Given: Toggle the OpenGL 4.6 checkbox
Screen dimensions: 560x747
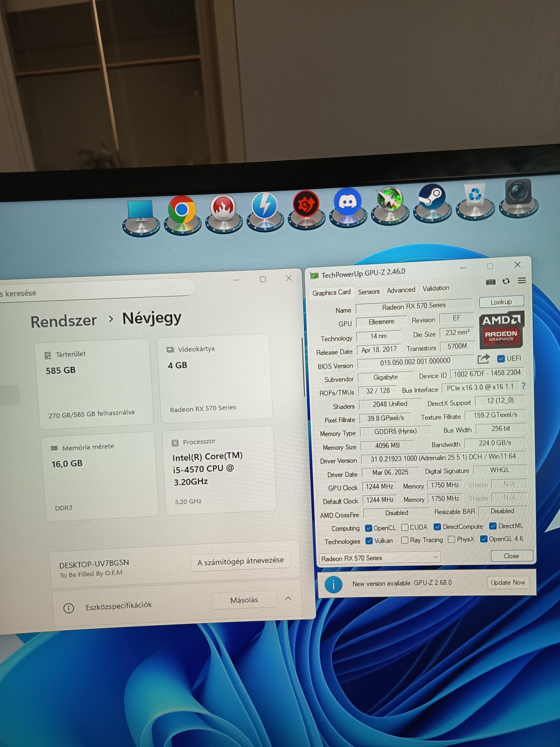Looking at the screenshot, I should point(484,539).
